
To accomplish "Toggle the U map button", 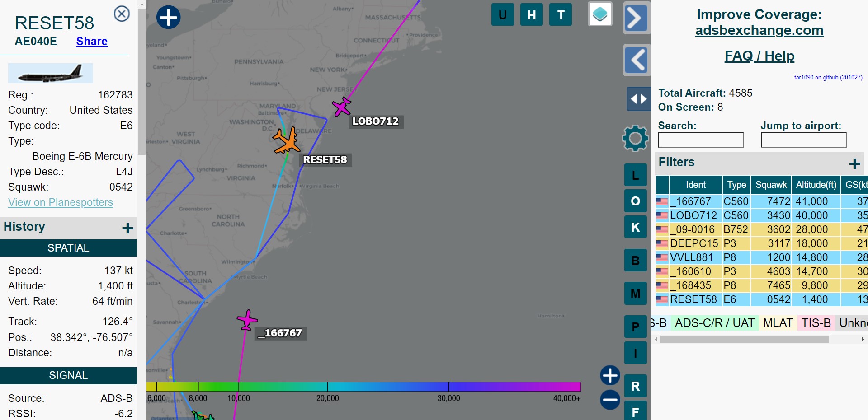I will [502, 15].
